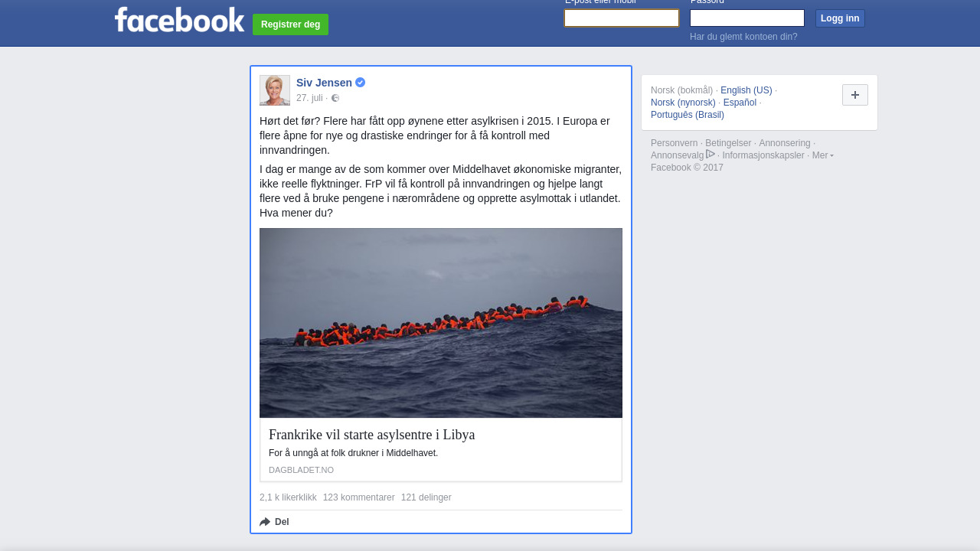Switch language to English (US)
This screenshot has height=551, width=980.
[746, 90]
